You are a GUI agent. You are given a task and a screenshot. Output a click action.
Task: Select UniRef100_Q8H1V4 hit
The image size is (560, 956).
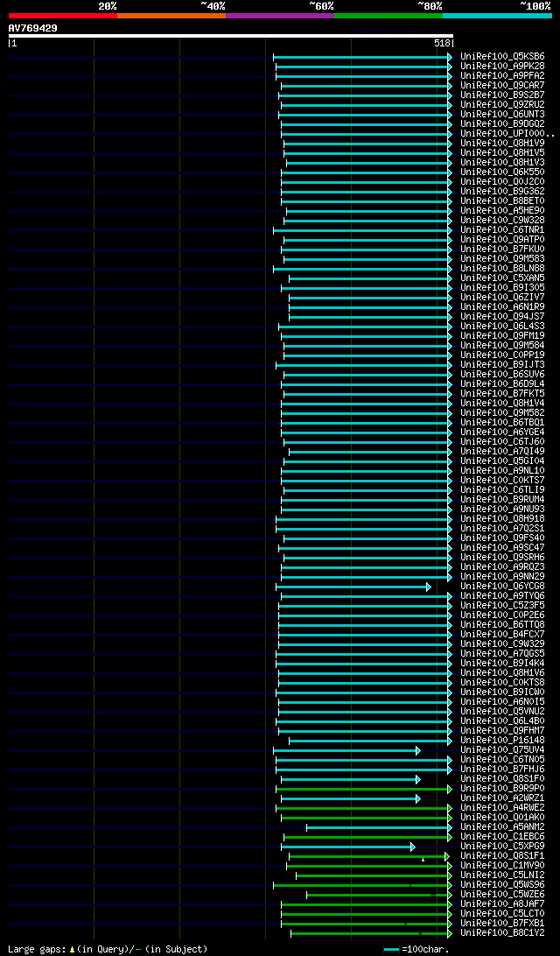click(503, 403)
